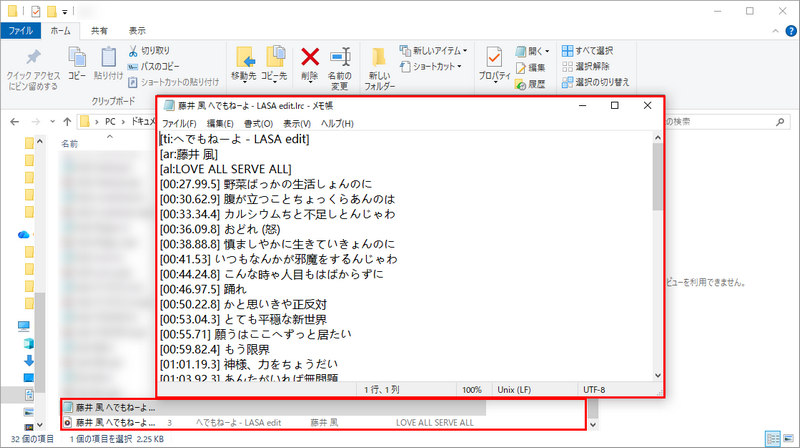Click the LOVE ALL SERVE ALL album cell
This screenshot has height=448, width=800.
click(435, 422)
